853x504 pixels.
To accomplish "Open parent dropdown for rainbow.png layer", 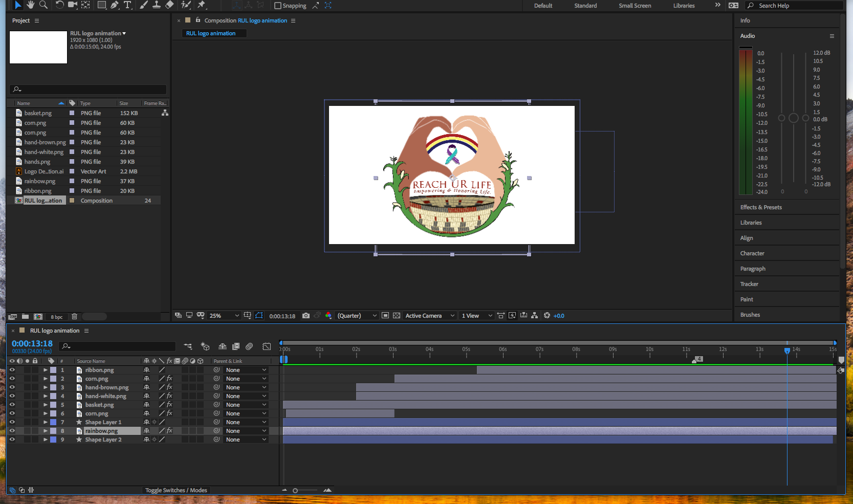I will pyautogui.click(x=246, y=431).
